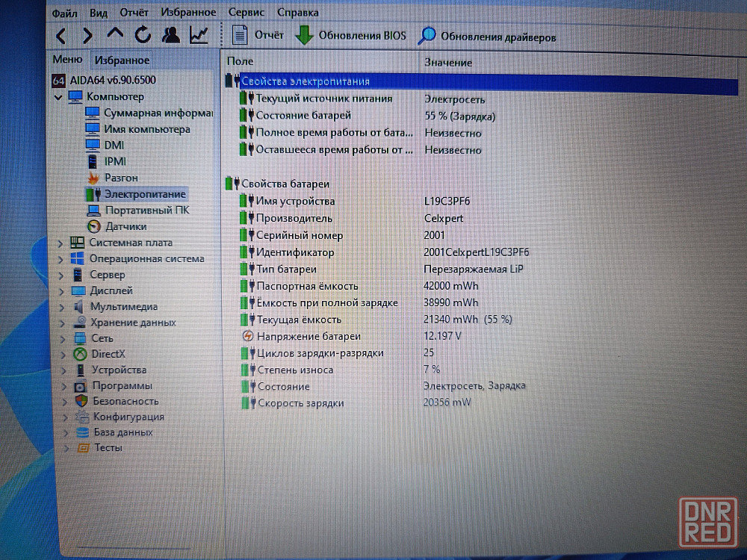Click the Тесты icon in the tree
The image size is (747, 560).
(84, 447)
